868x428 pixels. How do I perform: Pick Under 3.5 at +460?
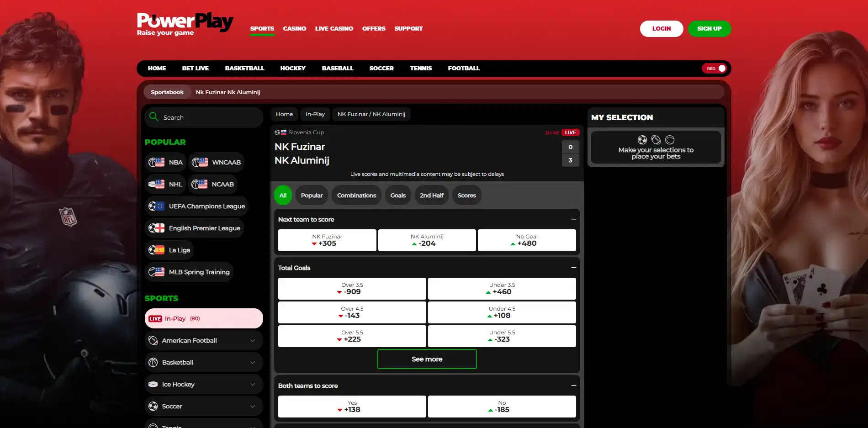[502, 289]
